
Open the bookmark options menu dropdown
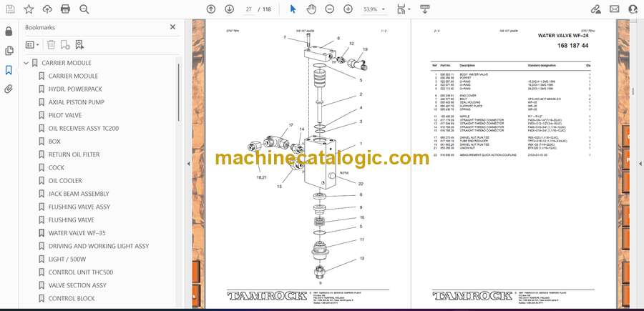tap(32, 45)
